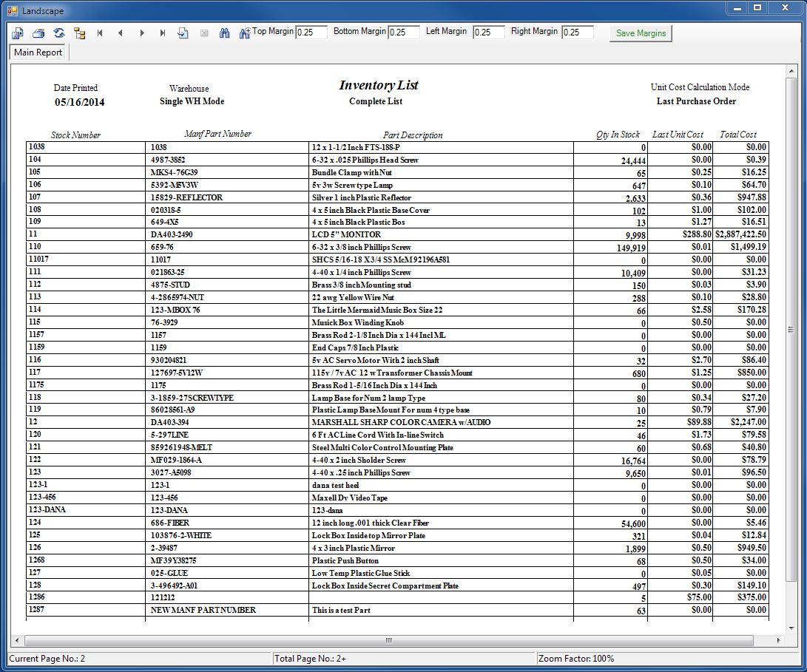The height and width of the screenshot is (672, 807).
Task: Click the Total Page No. status entry
Action: tap(310, 659)
